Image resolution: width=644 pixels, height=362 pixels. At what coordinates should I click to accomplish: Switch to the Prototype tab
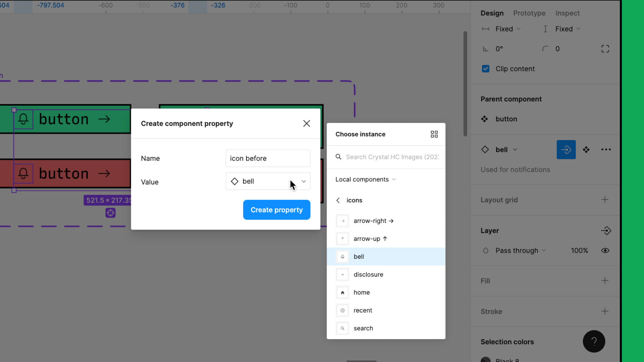[x=529, y=13]
